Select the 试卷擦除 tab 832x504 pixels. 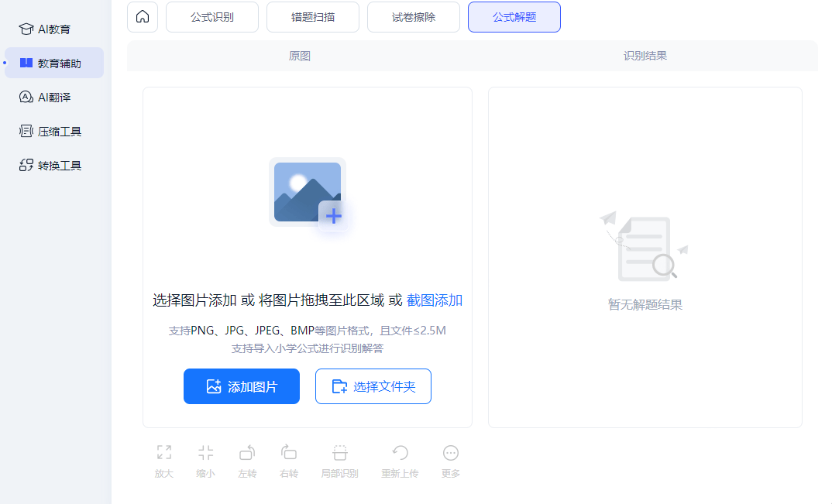tap(414, 17)
